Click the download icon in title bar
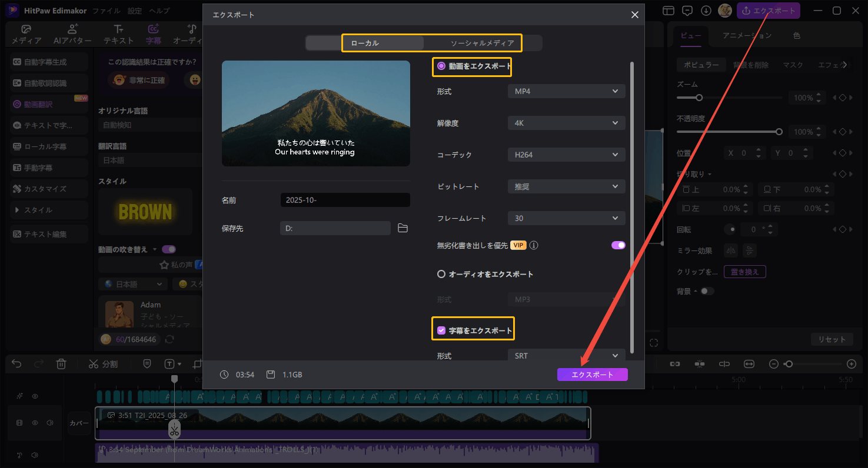Image resolution: width=868 pixels, height=468 pixels. (x=706, y=11)
